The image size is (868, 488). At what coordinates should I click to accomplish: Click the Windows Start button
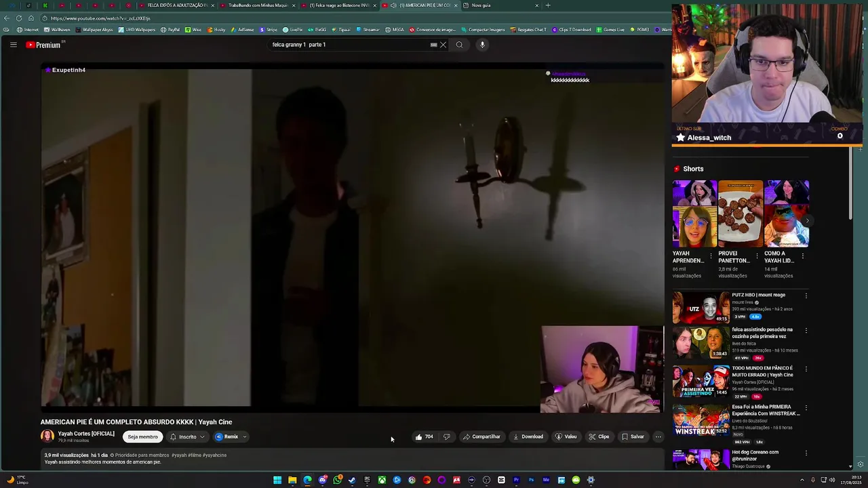click(x=277, y=480)
